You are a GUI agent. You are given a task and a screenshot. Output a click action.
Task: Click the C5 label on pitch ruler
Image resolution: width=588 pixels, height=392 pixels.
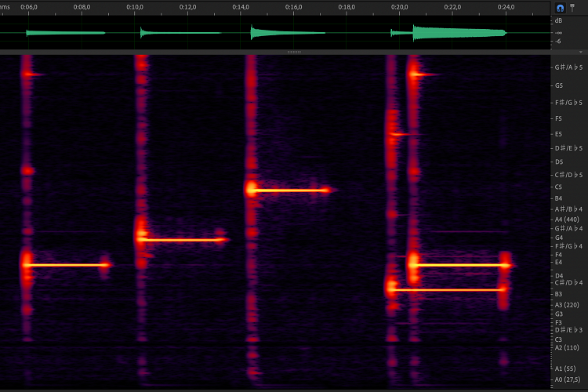[558, 187]
